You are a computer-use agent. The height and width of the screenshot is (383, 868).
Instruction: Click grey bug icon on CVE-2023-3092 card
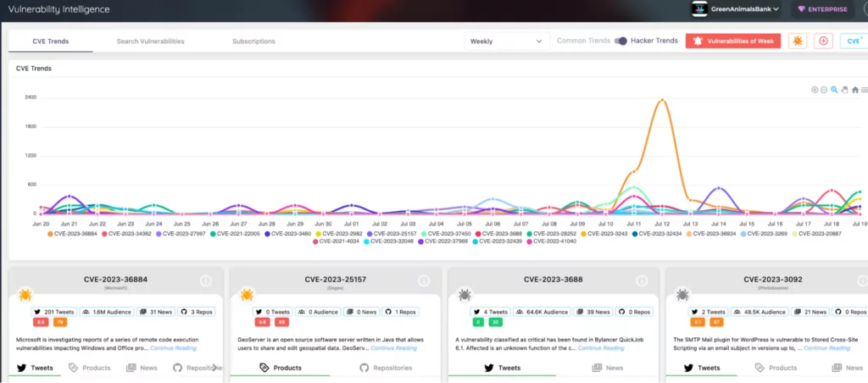click(682, 294)
